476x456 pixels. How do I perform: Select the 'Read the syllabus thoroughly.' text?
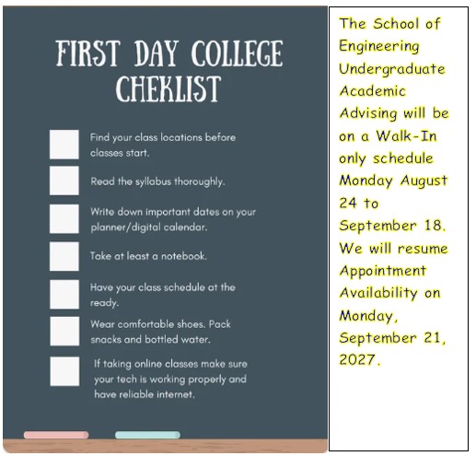pyautogui.click(x=157, y=181)
